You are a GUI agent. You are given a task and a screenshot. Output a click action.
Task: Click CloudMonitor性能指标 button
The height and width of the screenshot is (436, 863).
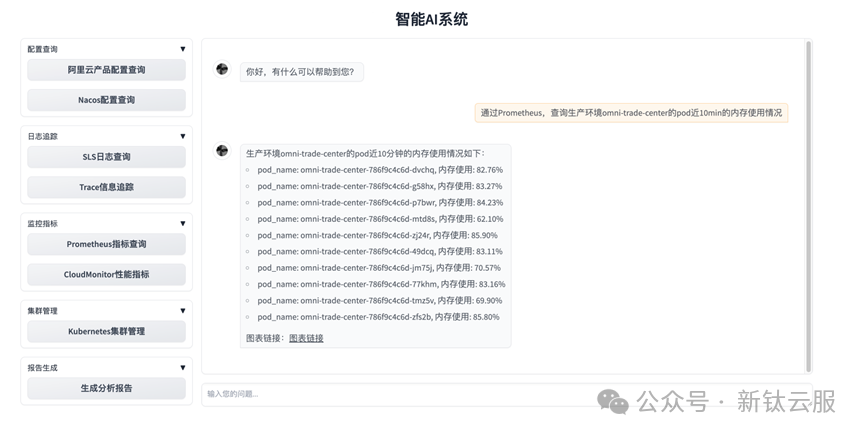tap(106, 274)
